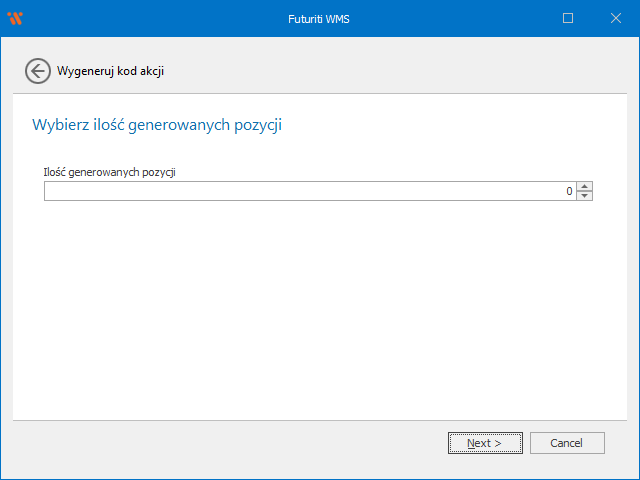Increase quantity with the up spinner arrow
This screenshot has height=480, width=640.
[585, 186]
